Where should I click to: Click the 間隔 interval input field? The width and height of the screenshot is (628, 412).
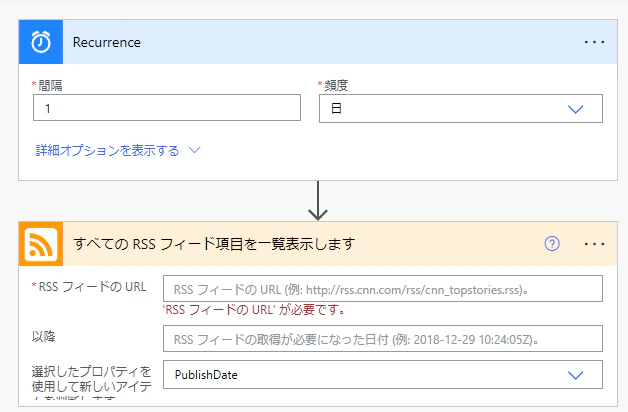[x=167, y=108]
